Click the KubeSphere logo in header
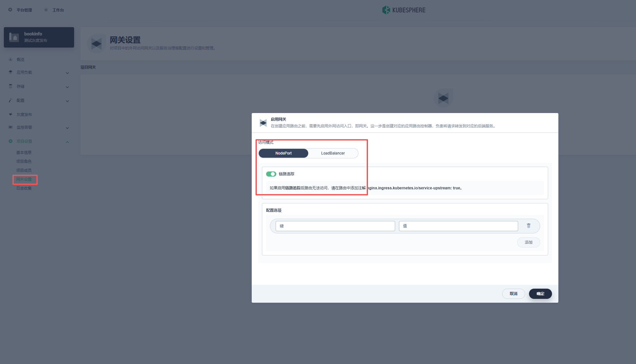The image size is (636, 364). (404, 10)
